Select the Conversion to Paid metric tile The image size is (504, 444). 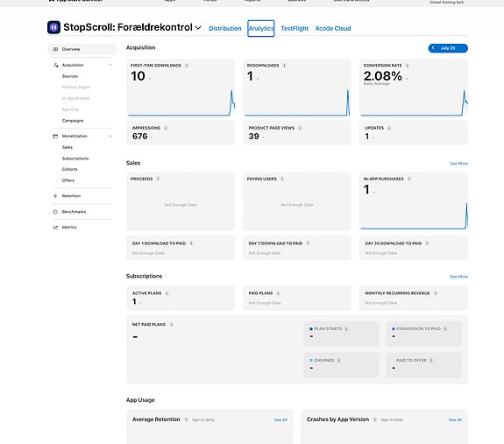[x=423, y=334]
